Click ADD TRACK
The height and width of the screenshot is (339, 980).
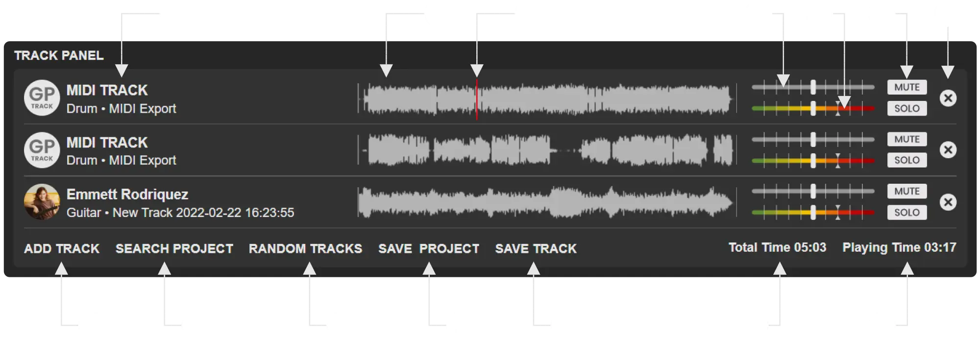point(62,249)
